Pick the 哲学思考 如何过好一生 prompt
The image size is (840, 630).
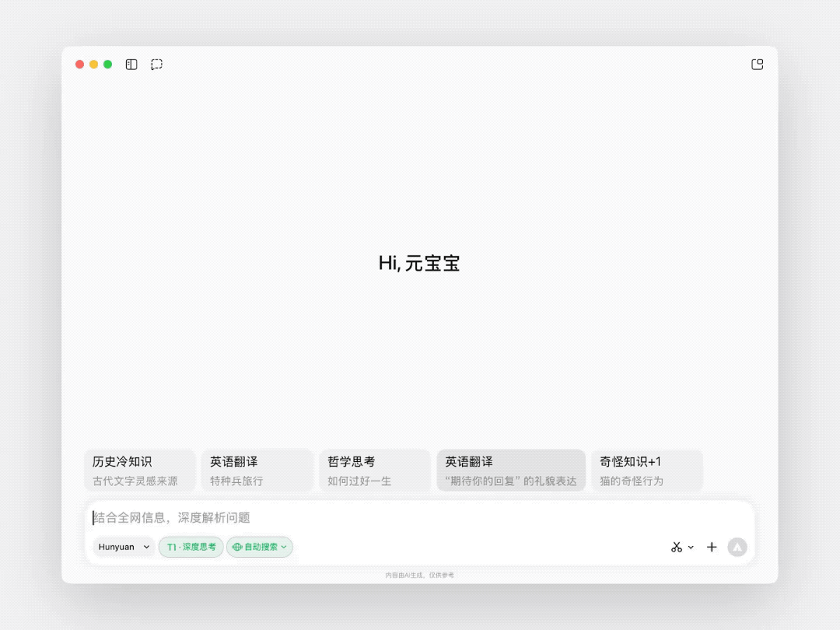(374, 471)
